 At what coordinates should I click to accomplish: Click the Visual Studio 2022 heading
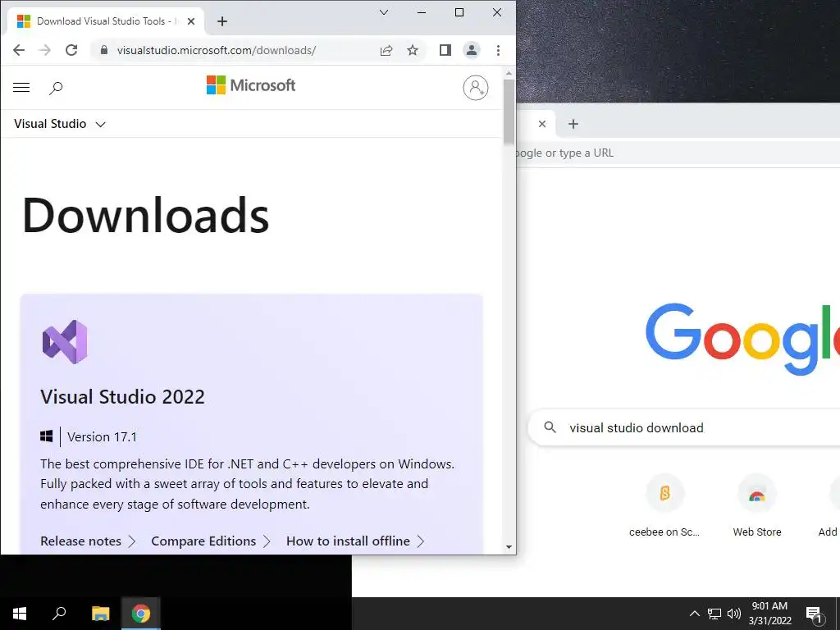coord(122,396)
